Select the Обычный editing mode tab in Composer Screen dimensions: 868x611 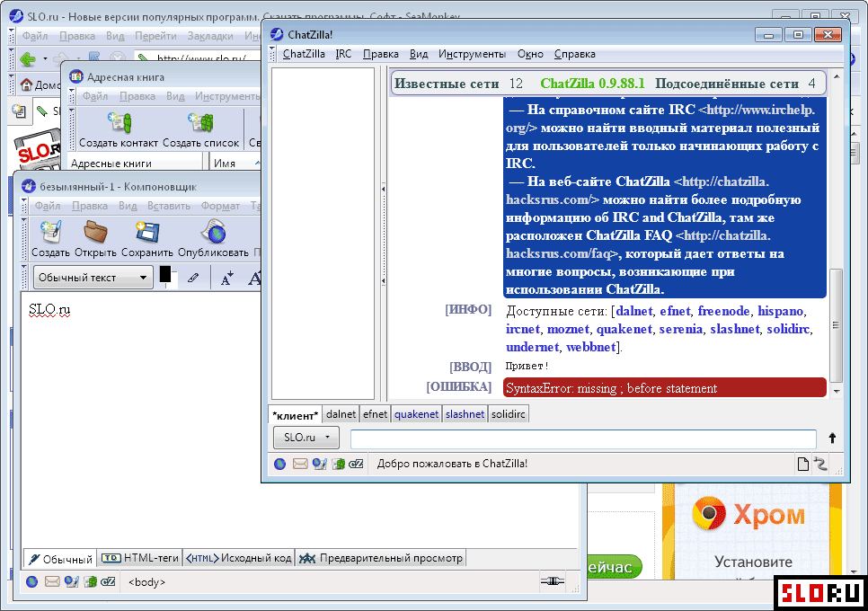click(x=61, y=559)
